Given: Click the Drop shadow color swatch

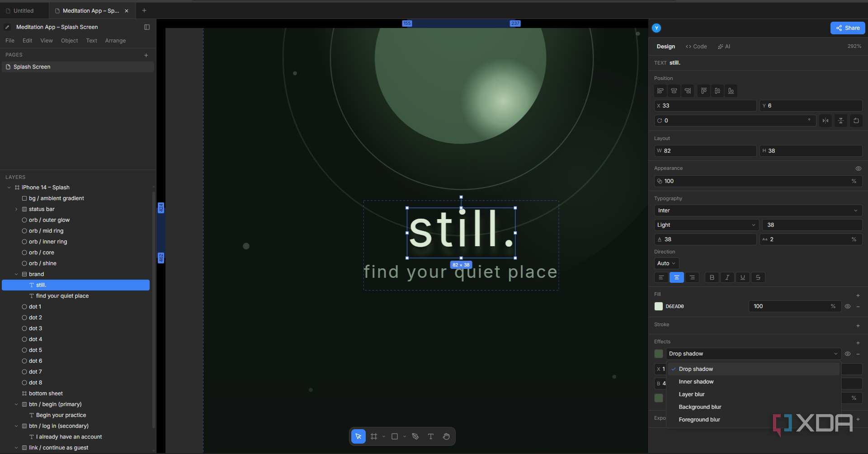Looking at the screenshot, I should (x=659, y=354).
